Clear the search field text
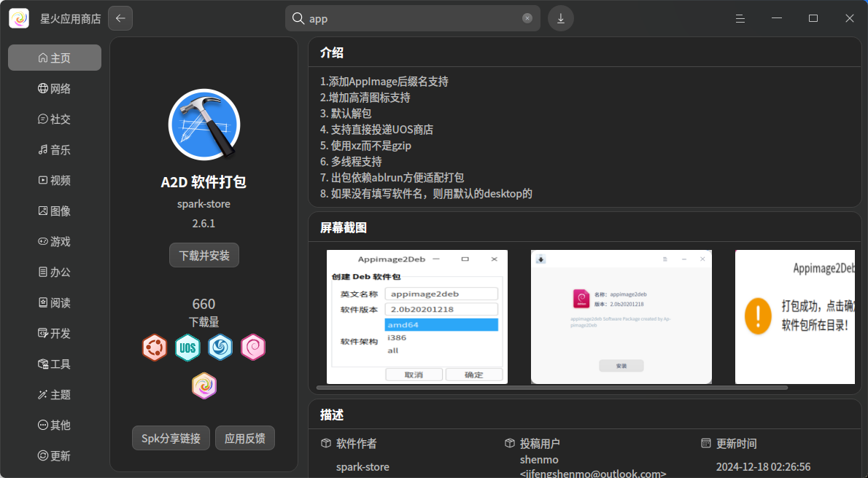The height and width of the screenshot is (478, 868). 527,18
